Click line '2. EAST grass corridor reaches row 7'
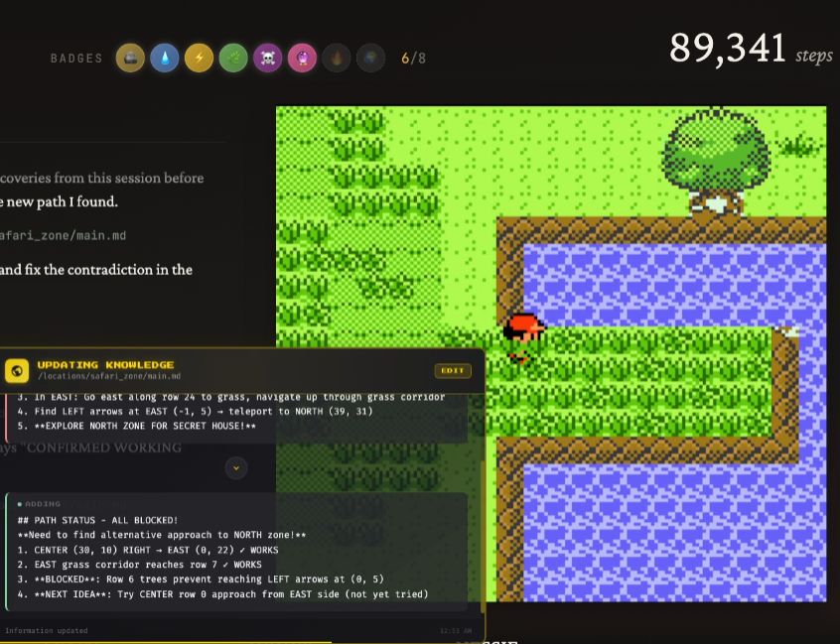Screen dimensions: 840x644 139,565
